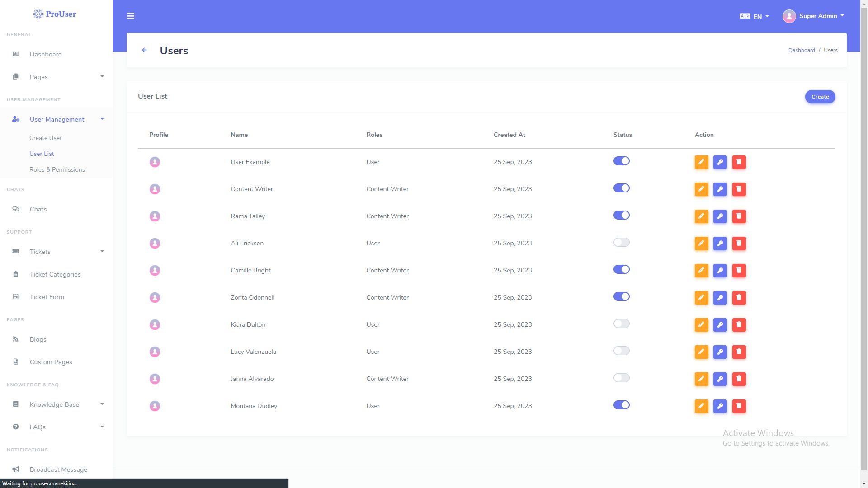Enable the status toggle for Lucy Valenzuela
The width and height of the screenshot is (868, 488).
[621, 351]
